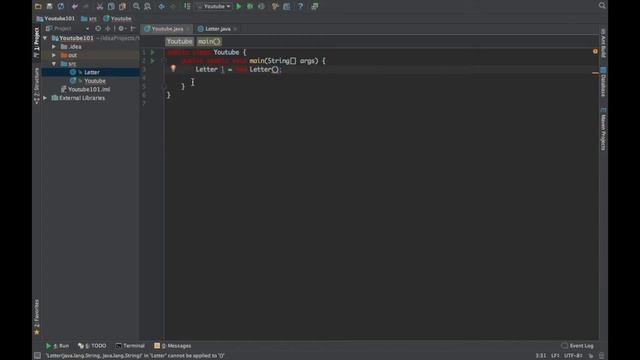The width and height of the screenshot is (640, 360).
Task: Click the Back navigation arrow icon
Action: click(161, 6)
